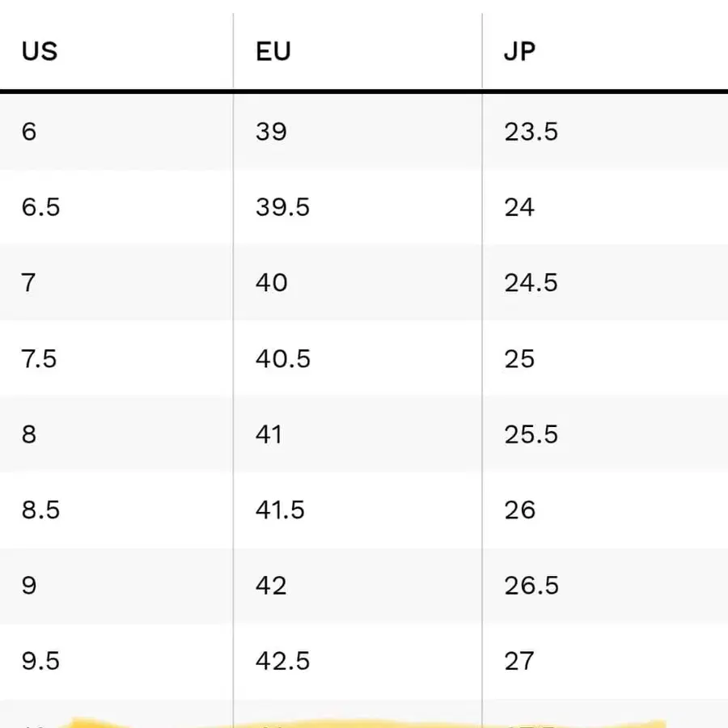Click the EU size 41 cell
The width and height of the screenshot is (728, 728).
click(269, 434)
